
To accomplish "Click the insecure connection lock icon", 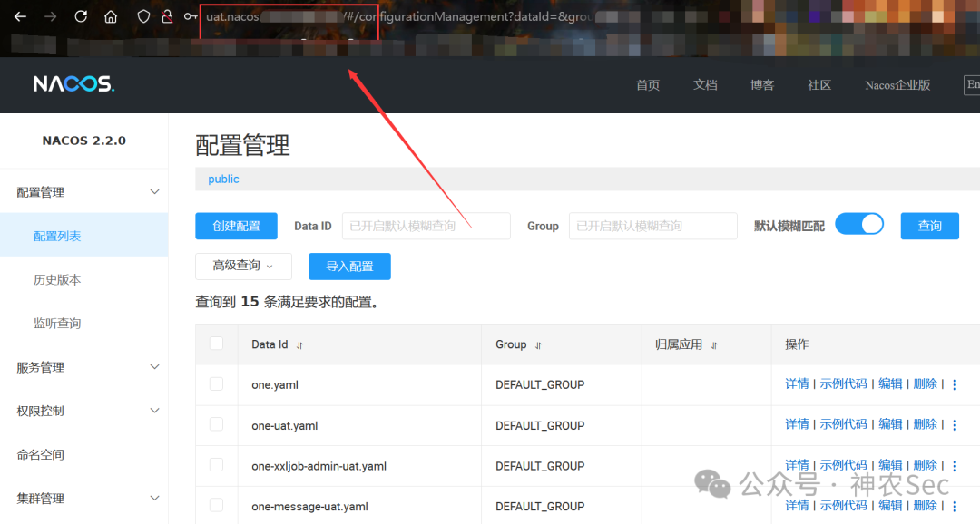I will (x=167, y=17).
